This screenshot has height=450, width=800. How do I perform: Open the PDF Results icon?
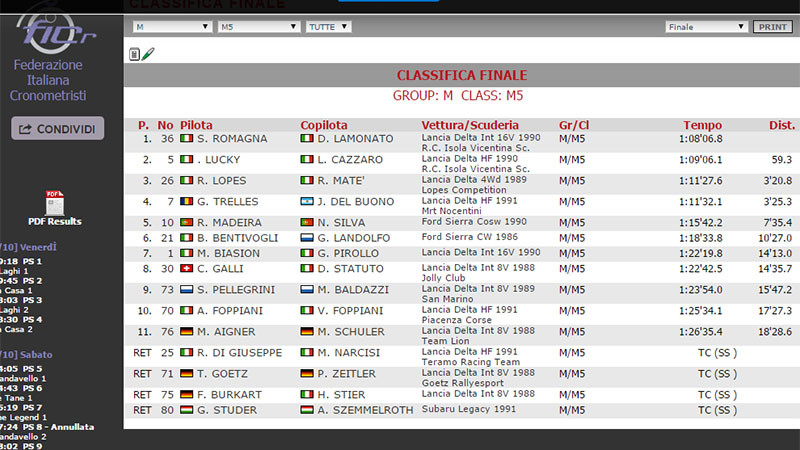(x=55, y=203)
